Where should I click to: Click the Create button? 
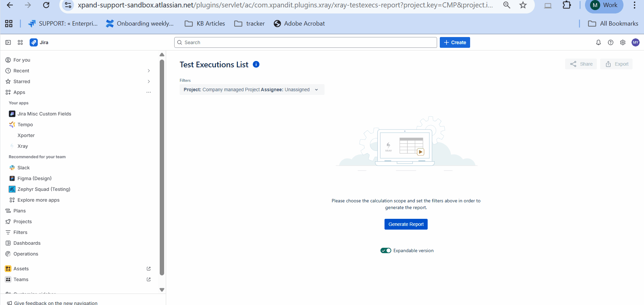coord(455,42)
